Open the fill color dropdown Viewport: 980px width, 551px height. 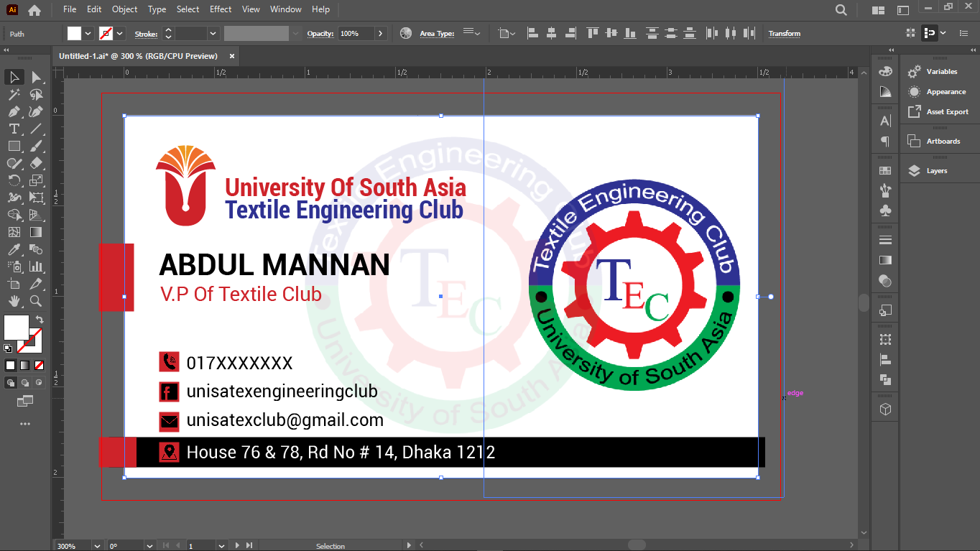point(88,34)
